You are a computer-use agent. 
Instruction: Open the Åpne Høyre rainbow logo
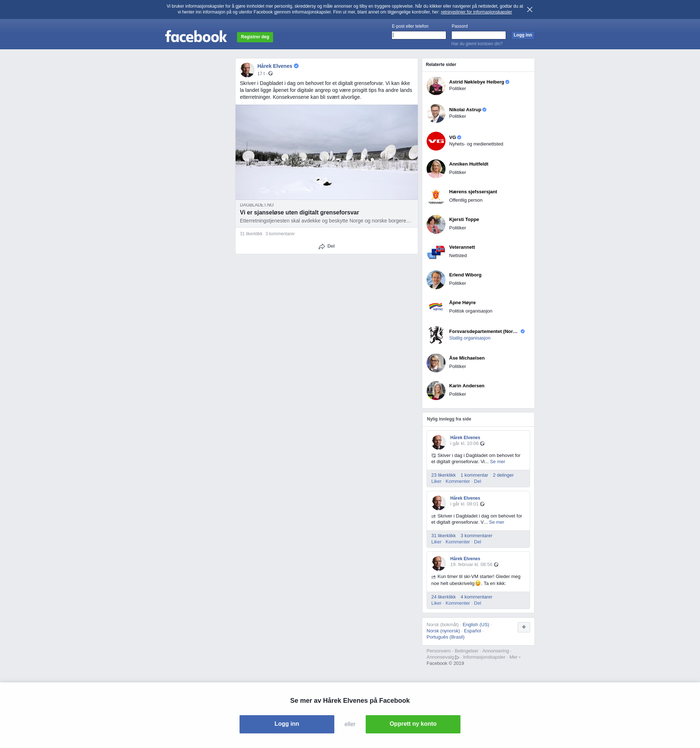(x=436, y=307)
